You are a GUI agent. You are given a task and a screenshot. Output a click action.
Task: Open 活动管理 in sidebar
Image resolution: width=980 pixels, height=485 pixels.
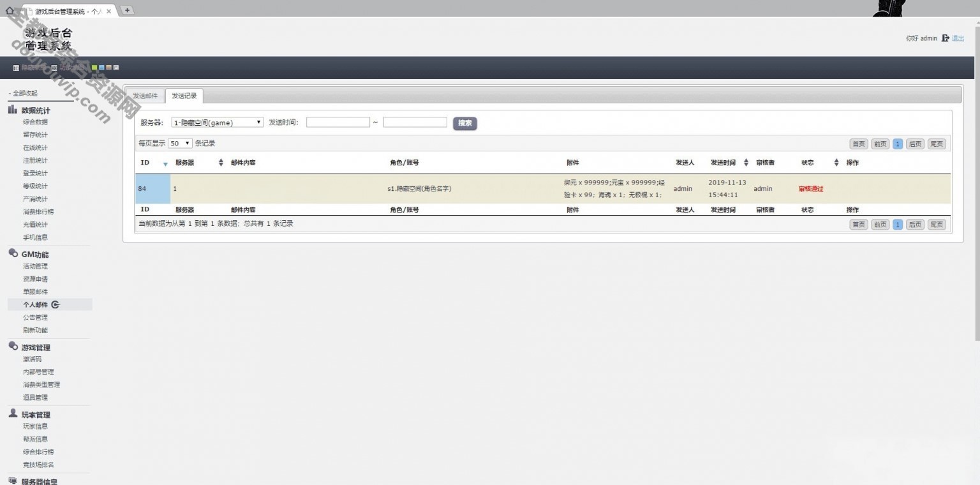(x=35, y=266)
